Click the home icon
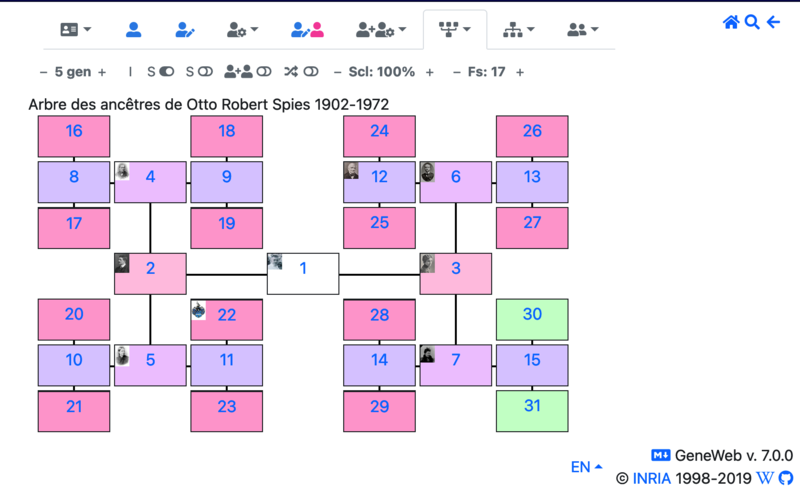 click(731, 22)
